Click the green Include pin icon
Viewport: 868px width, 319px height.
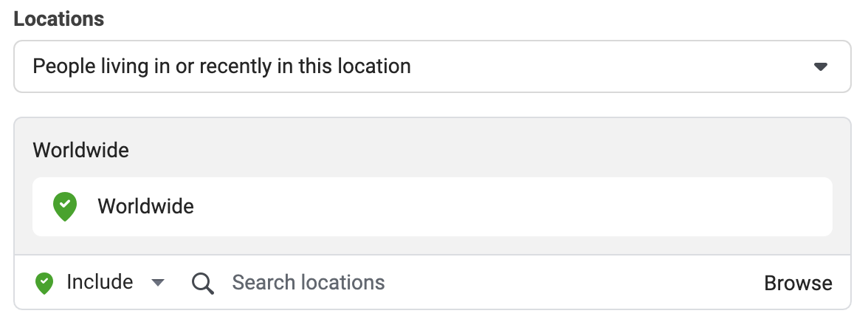(44, 283)
